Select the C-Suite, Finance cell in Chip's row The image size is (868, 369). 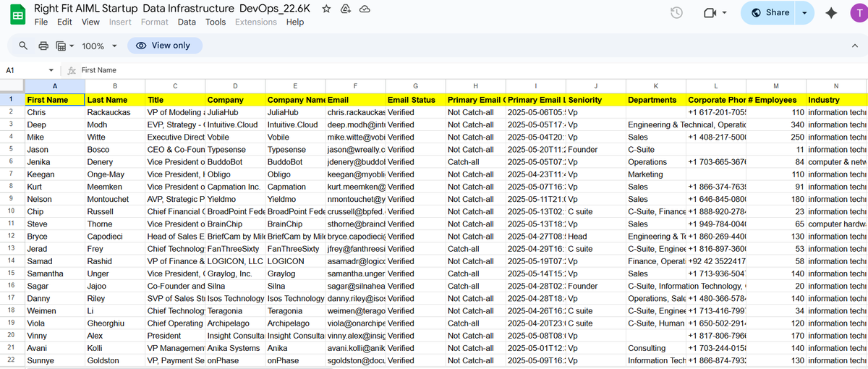(655, 211)
